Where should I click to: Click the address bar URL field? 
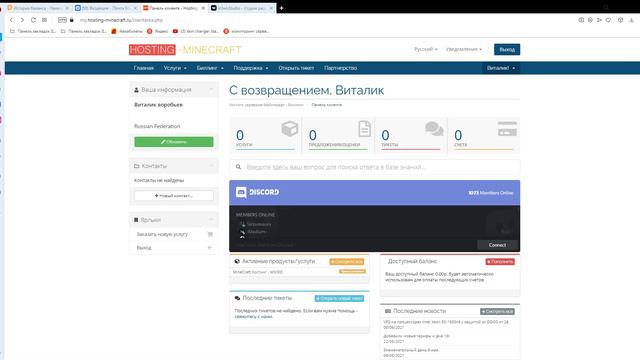click(121, 20)
